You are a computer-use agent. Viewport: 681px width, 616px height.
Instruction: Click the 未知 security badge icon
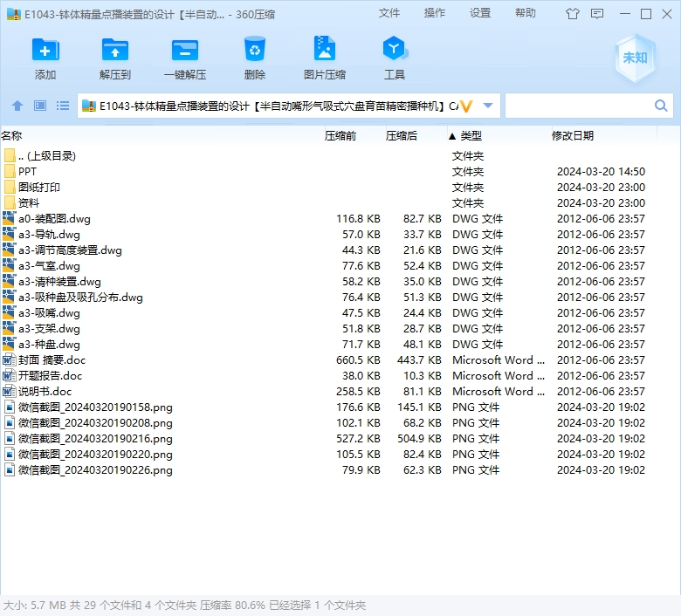point(635,58)
